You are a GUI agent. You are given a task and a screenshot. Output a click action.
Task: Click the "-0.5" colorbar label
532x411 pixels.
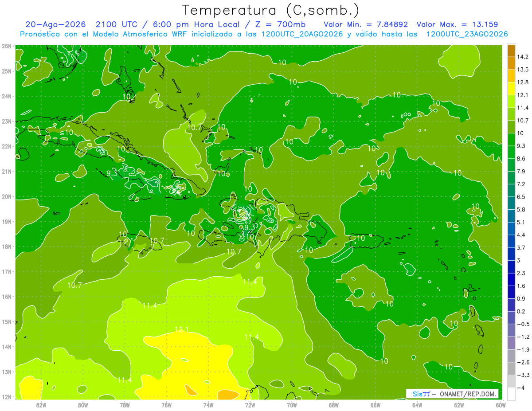click(523, 324)
